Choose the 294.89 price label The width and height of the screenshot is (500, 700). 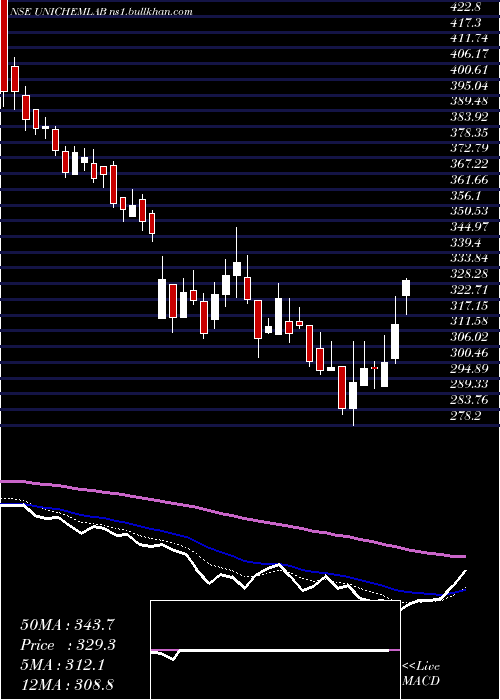pos(470,368)
